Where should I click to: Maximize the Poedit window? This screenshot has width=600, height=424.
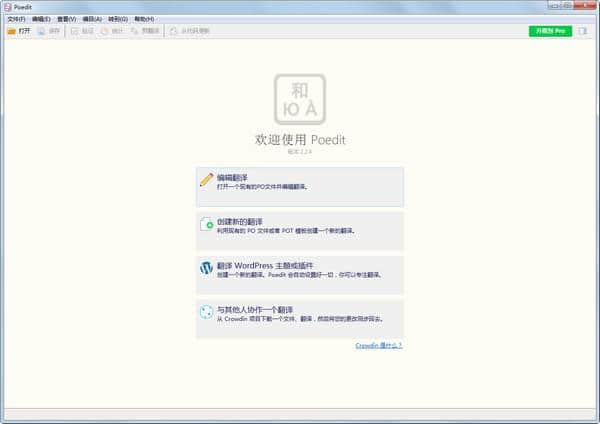click(567, 5)
